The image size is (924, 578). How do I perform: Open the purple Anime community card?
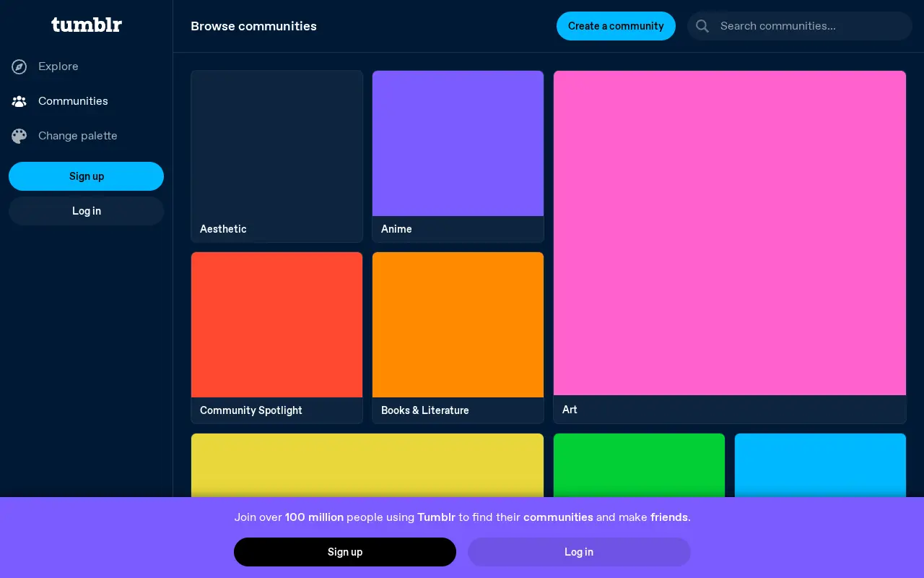click(458, 156)
